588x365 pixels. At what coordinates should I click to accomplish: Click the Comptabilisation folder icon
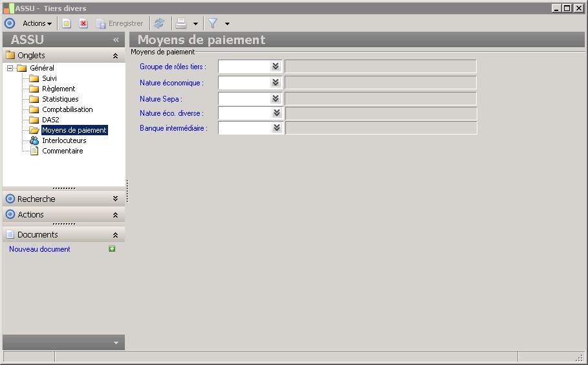(x=34, y=109)
